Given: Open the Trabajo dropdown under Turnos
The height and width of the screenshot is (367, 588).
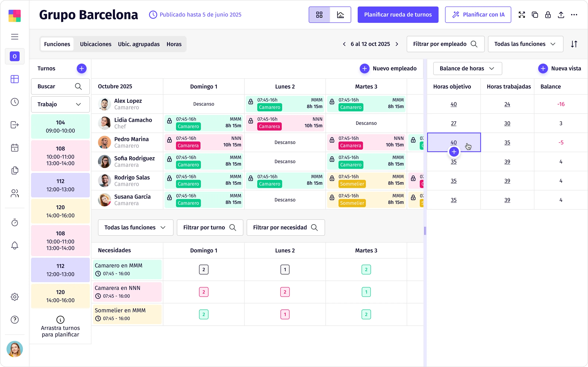Looking at the screenshot, I should click(60, 104).
